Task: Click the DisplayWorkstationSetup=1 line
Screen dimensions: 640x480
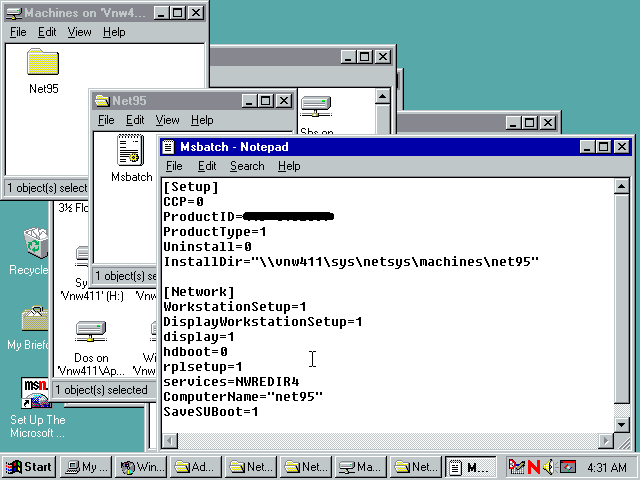Action: tap(263, 322)
